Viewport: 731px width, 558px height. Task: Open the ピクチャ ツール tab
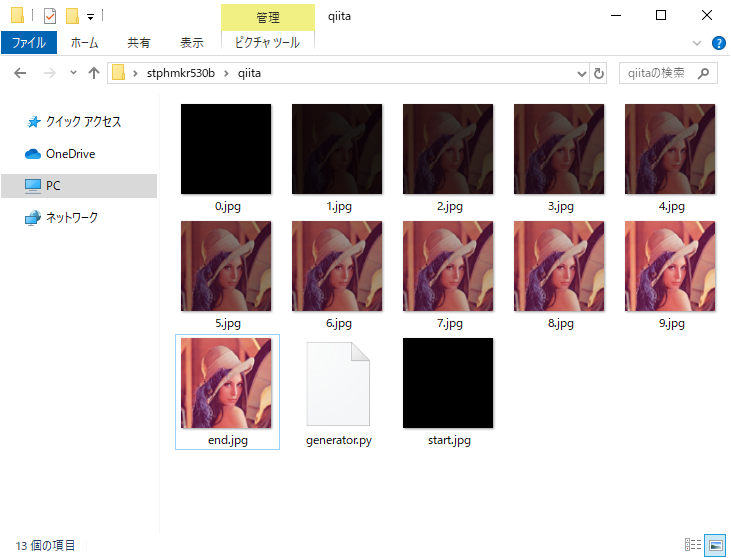click(x=268, y=43)
